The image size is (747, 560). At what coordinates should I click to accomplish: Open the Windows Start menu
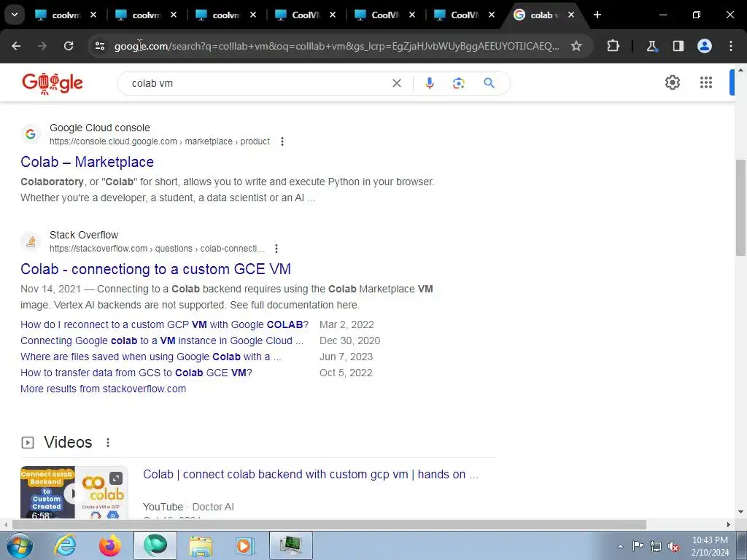click(x=18, y=545)
